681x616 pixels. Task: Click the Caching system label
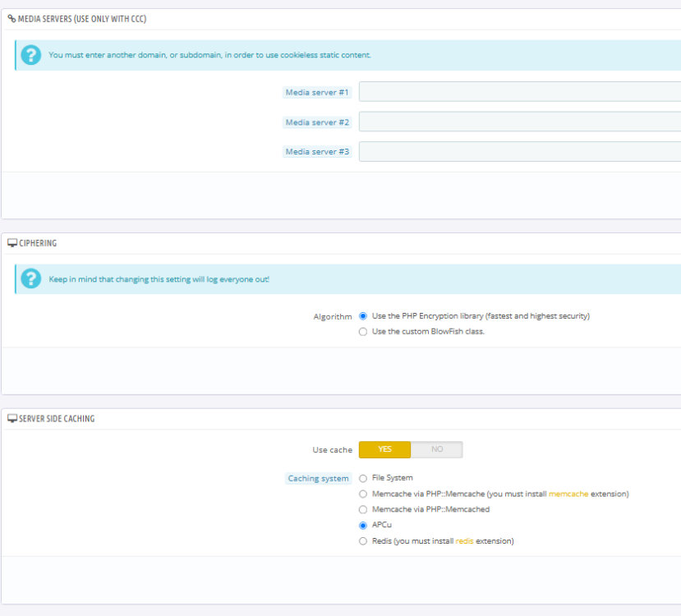(318, 479)
